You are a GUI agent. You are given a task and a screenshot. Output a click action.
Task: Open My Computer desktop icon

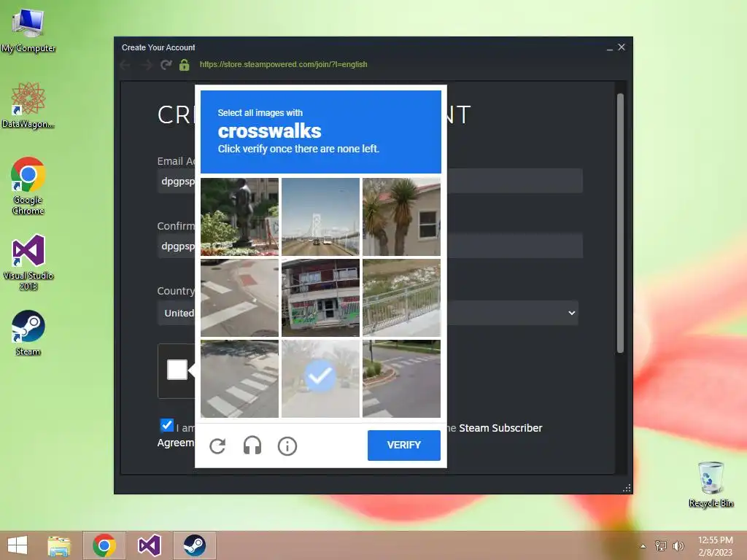[28, 30]
